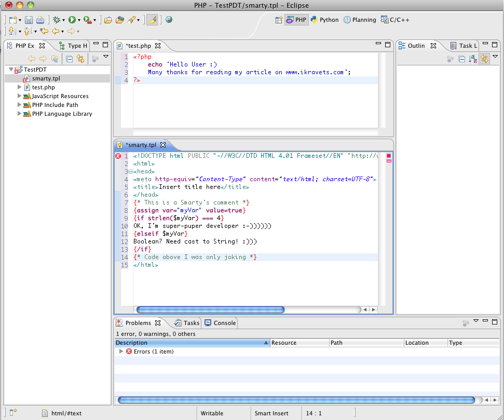This screenshot has width=504, height=420.
Task: Select the *test.php editor tab
Action: pos(138,46)
